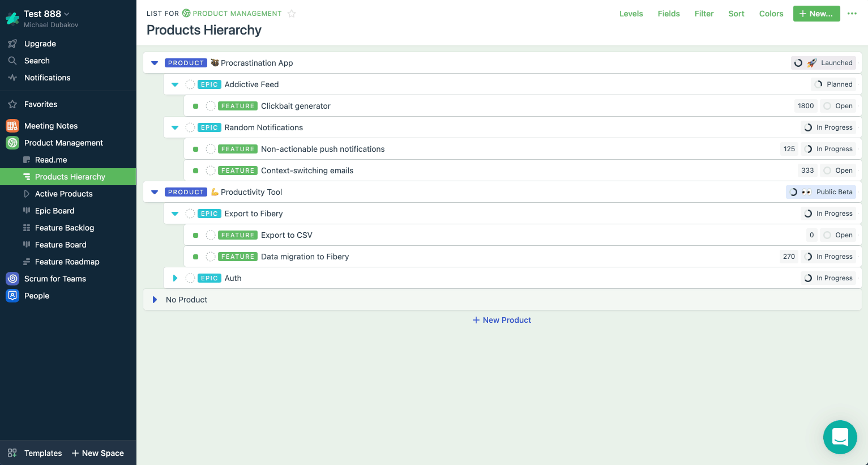Open the Search icon in the sidebar
868x465 pixels.
pyautogui.click(x=12, y=61)
